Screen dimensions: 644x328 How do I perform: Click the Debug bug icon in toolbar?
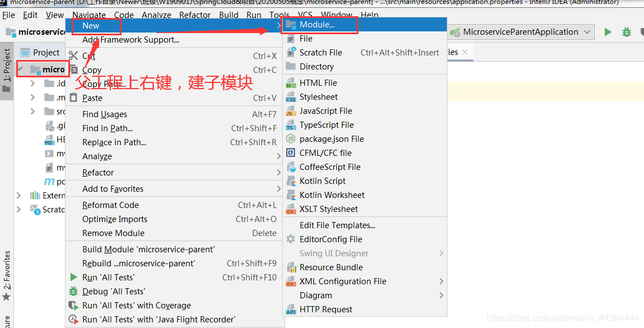coord(626,32)
